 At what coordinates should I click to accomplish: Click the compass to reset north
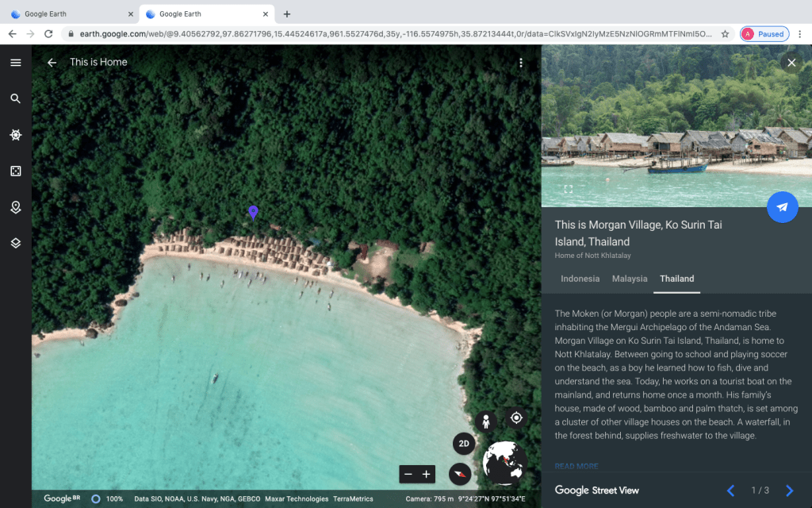(460, 475)
